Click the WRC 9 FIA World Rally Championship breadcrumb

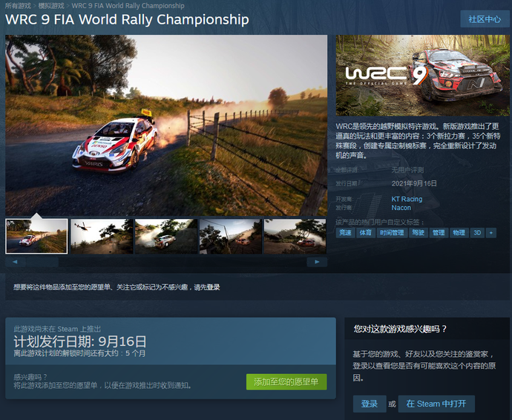[x=128, y=5]
